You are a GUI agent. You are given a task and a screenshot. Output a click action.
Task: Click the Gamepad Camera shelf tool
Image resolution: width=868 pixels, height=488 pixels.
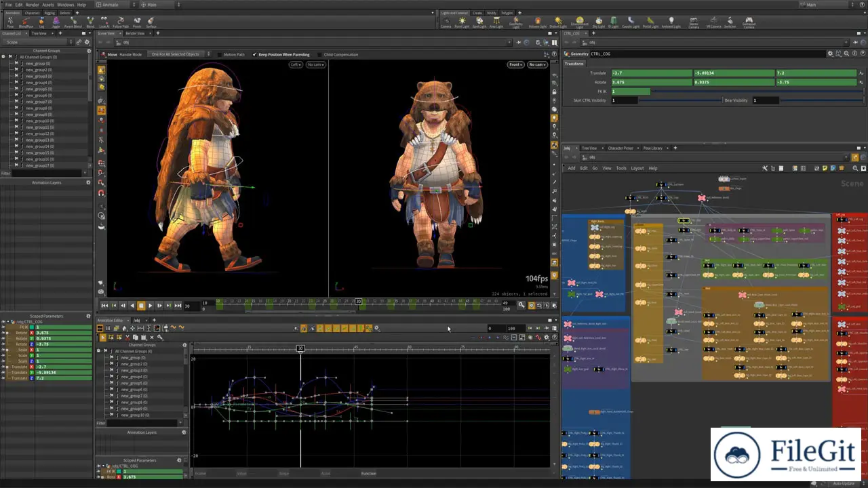click(x=749, y=22)
